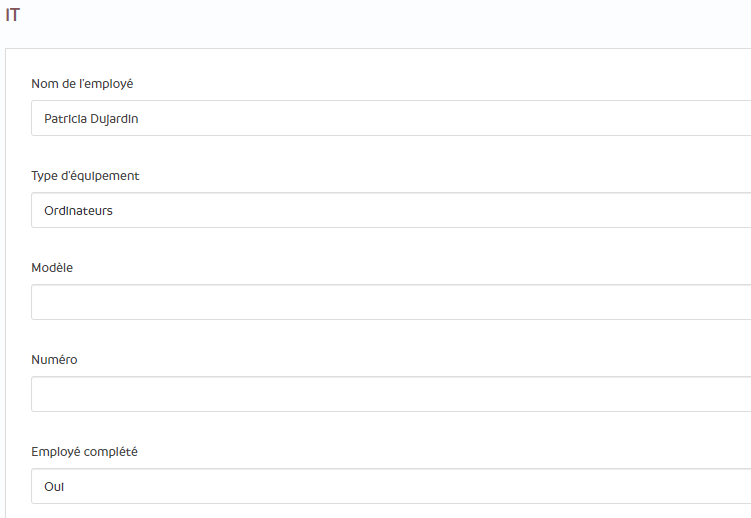
Task: Focus the empty Modèle input field
Action: 390,302
